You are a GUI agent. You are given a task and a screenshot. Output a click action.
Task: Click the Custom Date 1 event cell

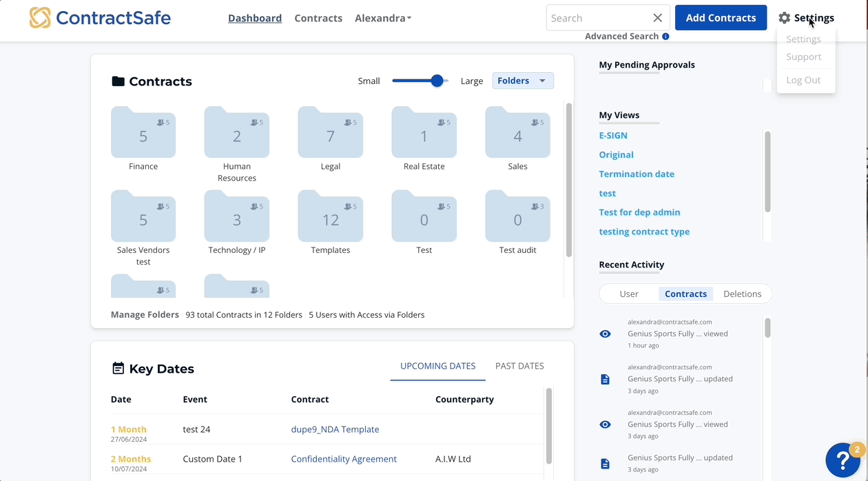click(x=213, y=459)
